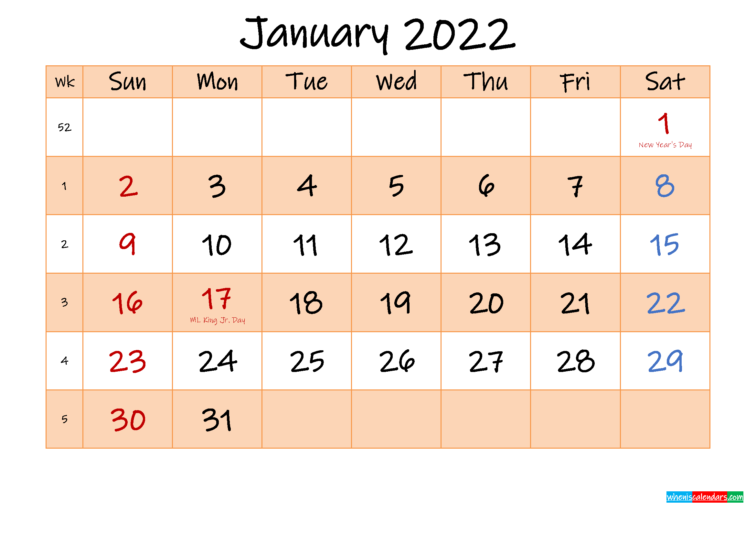Expand January 2022 title header
Screen dimensions: 756x535
(x=378, y=31)
